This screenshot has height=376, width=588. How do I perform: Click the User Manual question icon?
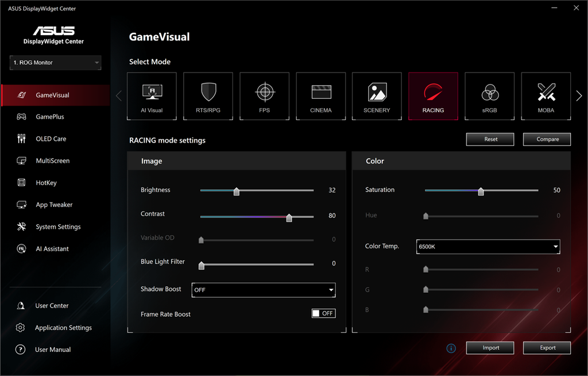[20, 350]
